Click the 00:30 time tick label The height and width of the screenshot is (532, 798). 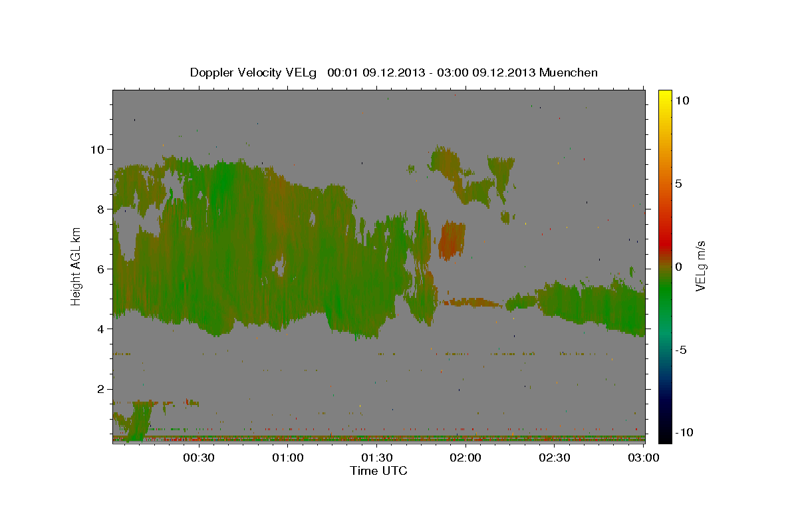pos(198,458)
